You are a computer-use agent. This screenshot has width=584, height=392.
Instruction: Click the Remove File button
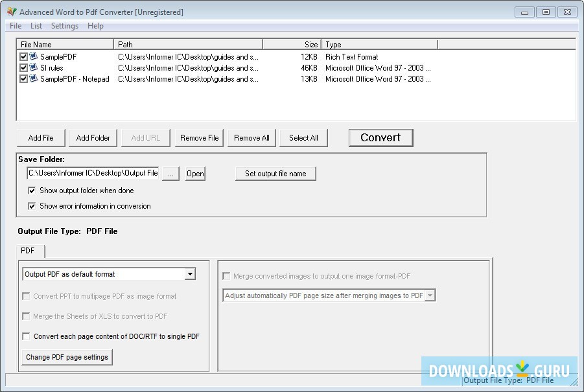coord(199,138)
